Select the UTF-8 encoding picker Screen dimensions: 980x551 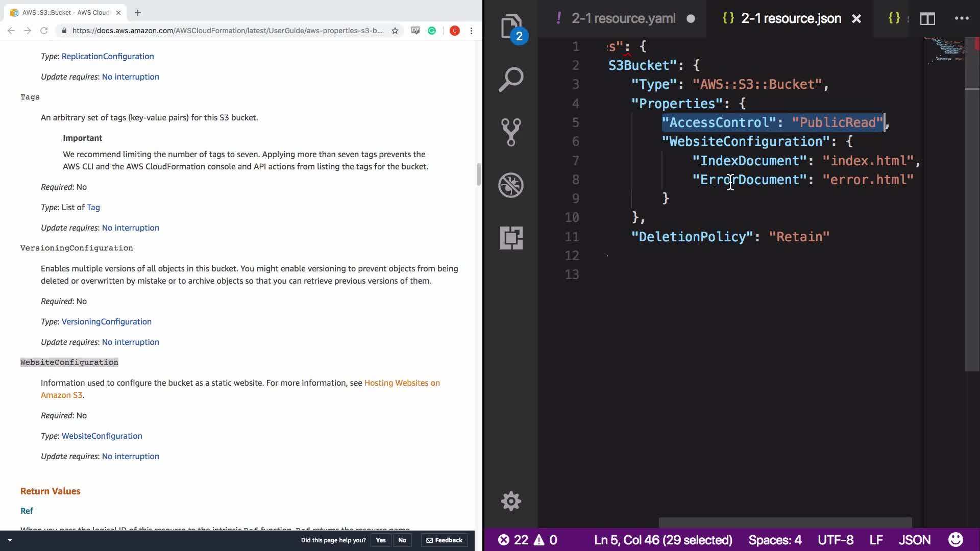[835, 540]
